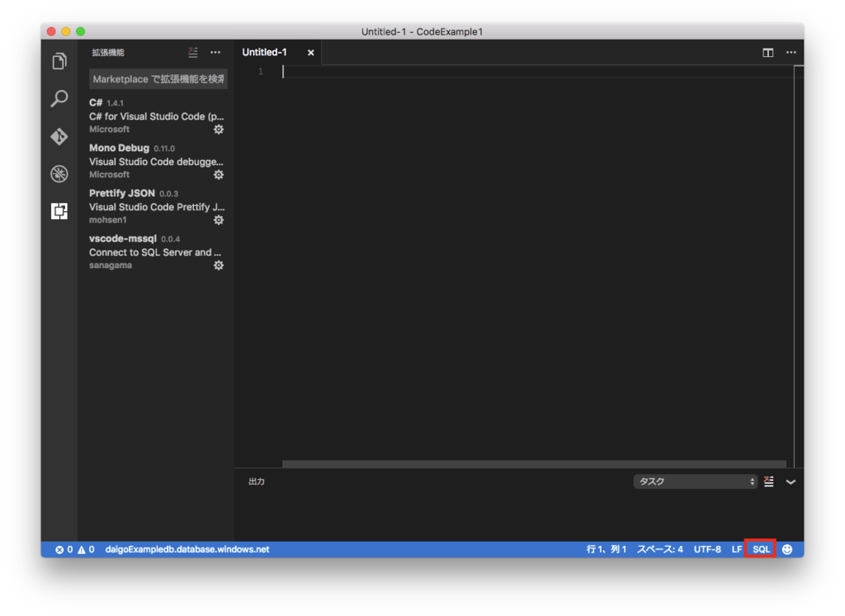Clear the output panel
This screenshot has height=616, width=845.
coord(769,482)
